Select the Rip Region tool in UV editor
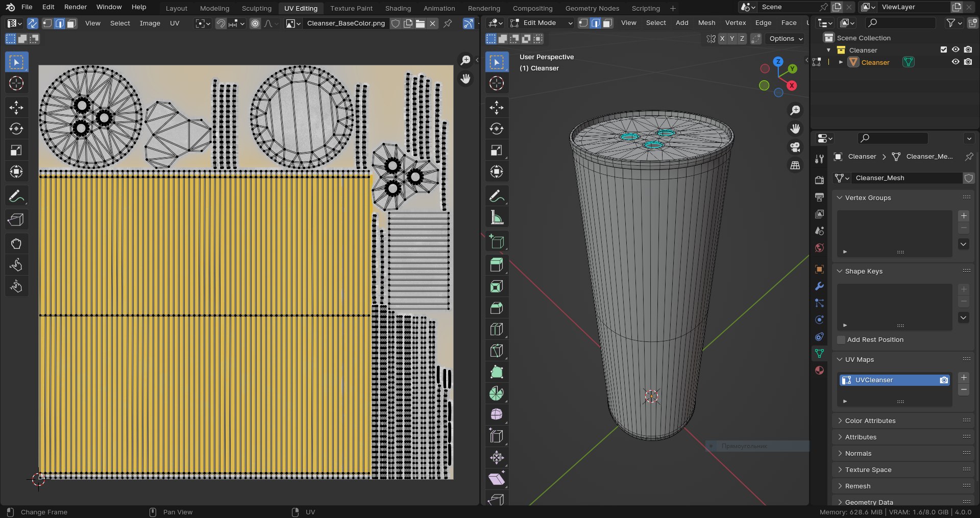Image resolution: width=980 pixels, height=518 pixels. pyautogui.click(x=16, y=219)
